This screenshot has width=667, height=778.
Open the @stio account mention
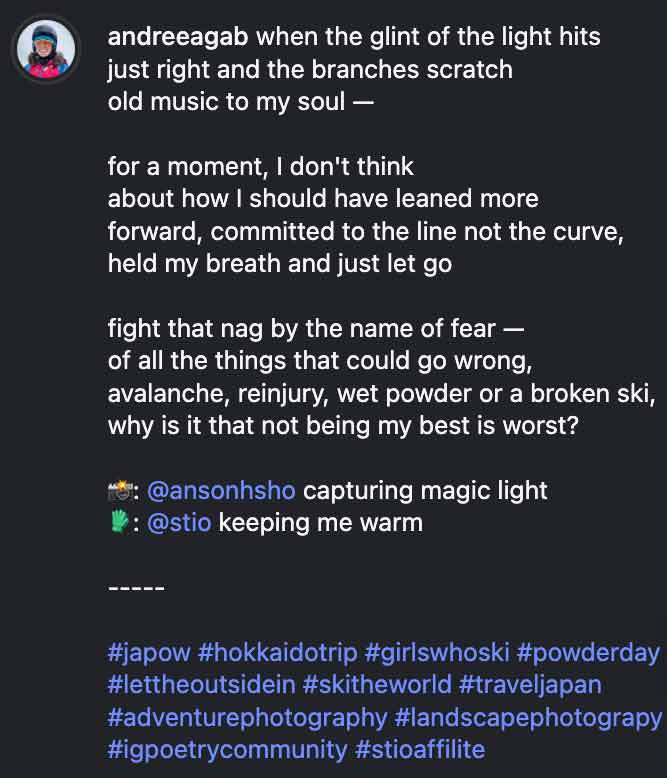tap(179, 523)
